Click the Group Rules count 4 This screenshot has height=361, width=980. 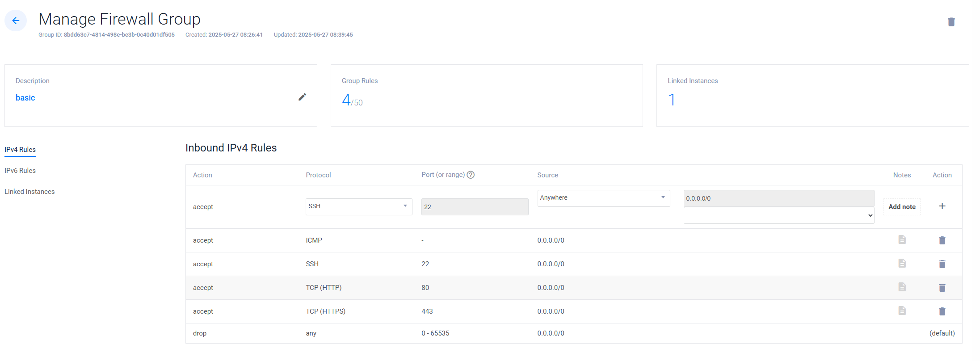pos(346,100)
